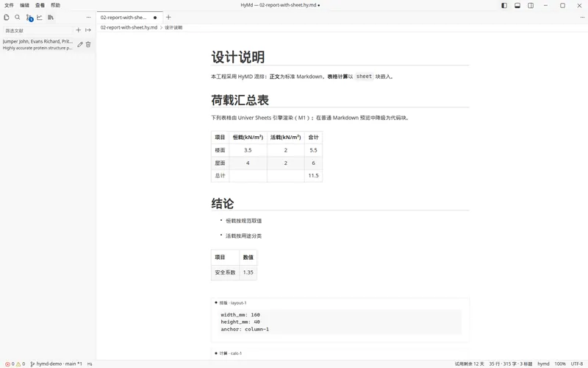
Task: Click the 设计说明 heading
Action: pyautogui.click(x=237, y=57)
